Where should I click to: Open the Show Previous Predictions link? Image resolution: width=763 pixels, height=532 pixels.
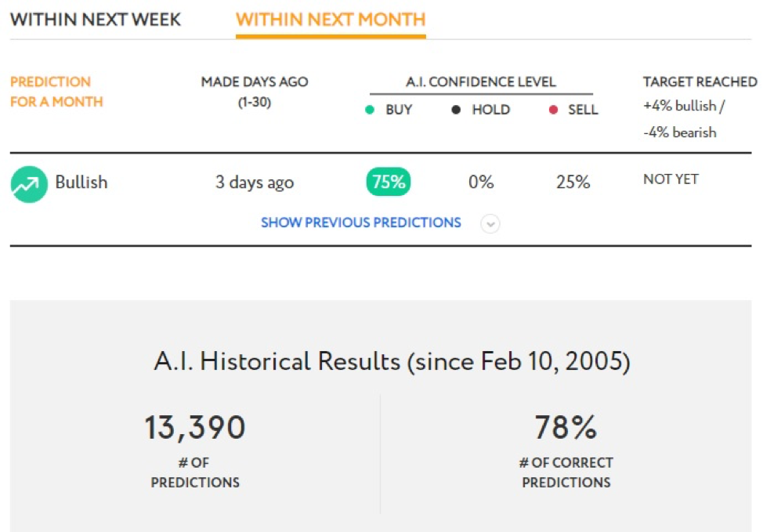click(361, 223)
